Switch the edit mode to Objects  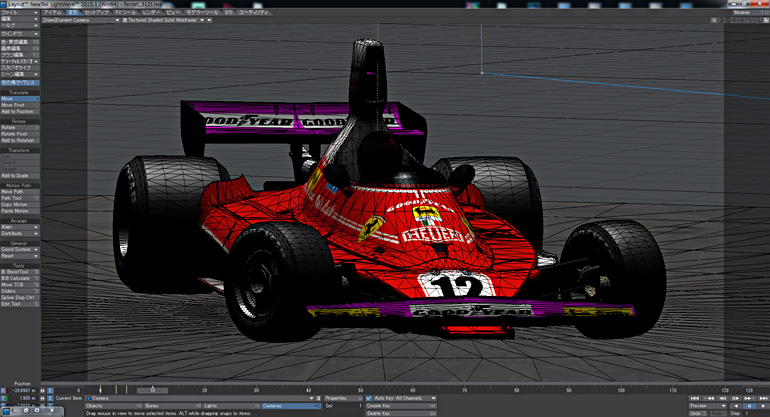pos(113,406)
